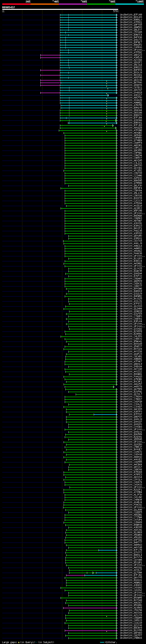Select hit UniRef100_A1SRC2
This screenshot has height=644, width=146.
pos(131,208)
